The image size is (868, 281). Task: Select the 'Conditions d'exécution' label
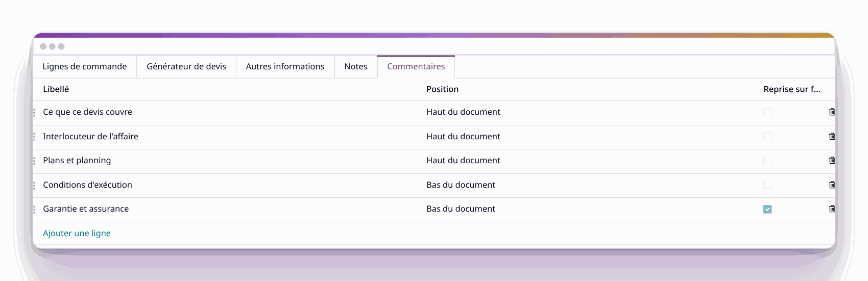click(87, 185)
